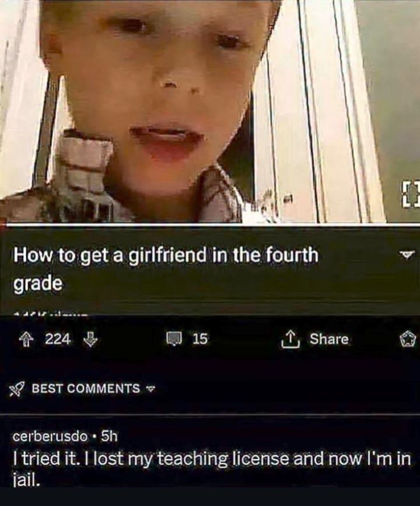Screen dimensions: 420x506
Task: Select the BEST COMMENTS sort label
Action: coord(86,388)
